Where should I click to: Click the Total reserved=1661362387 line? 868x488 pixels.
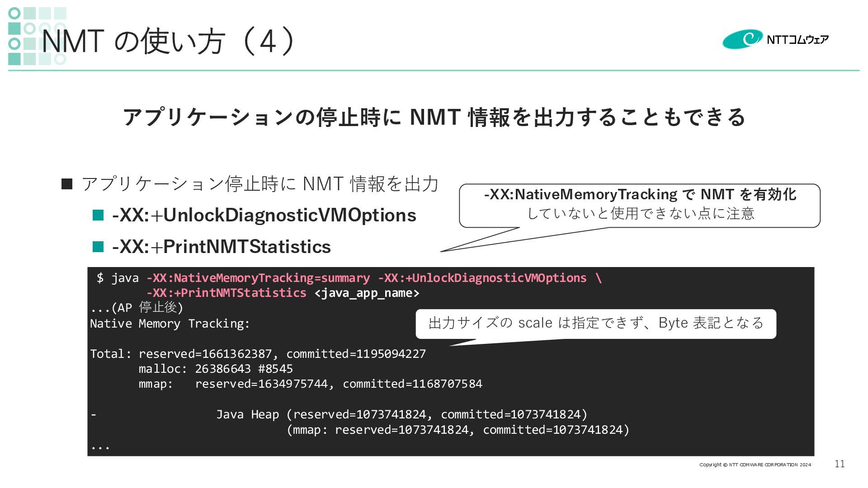coord(258,353)
